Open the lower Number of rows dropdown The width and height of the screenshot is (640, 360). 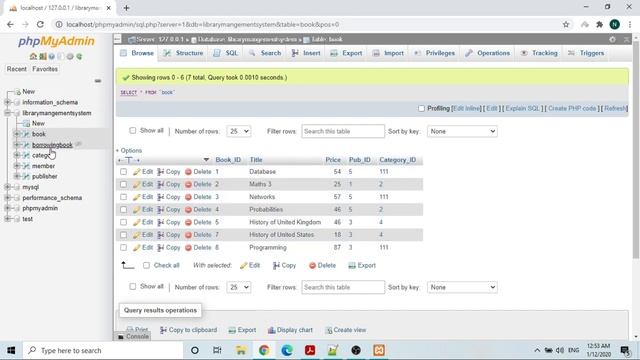pyautogui.click(x=239, y=287)
